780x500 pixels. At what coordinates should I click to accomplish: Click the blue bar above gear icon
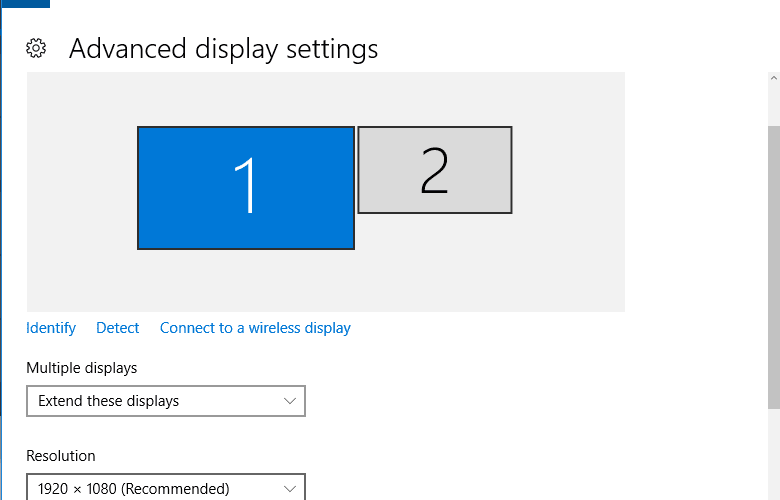point(26,3)
